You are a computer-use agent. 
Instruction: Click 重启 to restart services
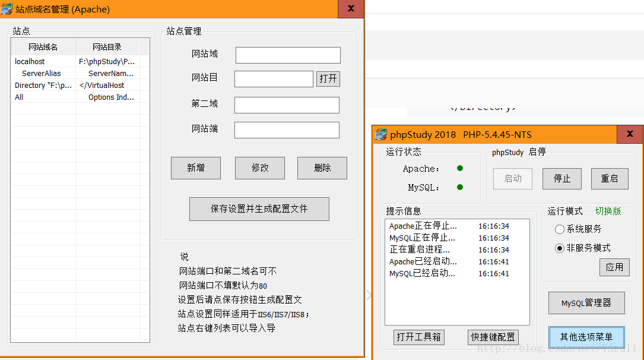click(610, 178)
